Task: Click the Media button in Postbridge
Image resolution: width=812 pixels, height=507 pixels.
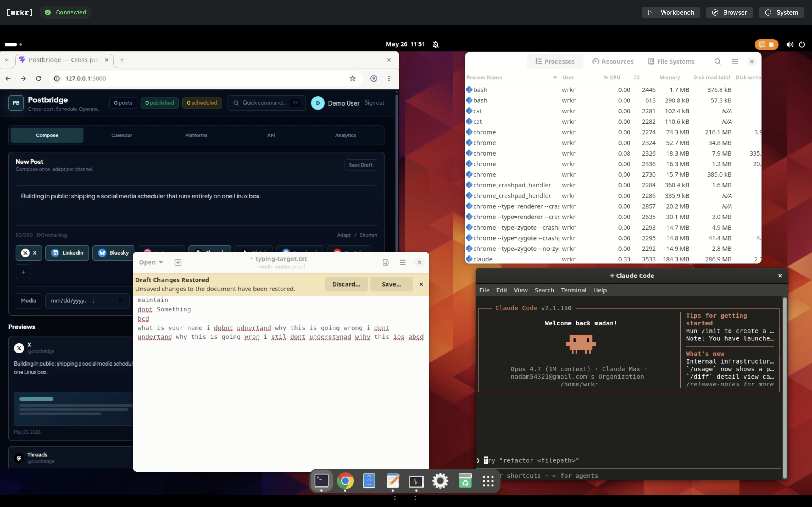Action: pyautogui.click(x=29, y=300)
